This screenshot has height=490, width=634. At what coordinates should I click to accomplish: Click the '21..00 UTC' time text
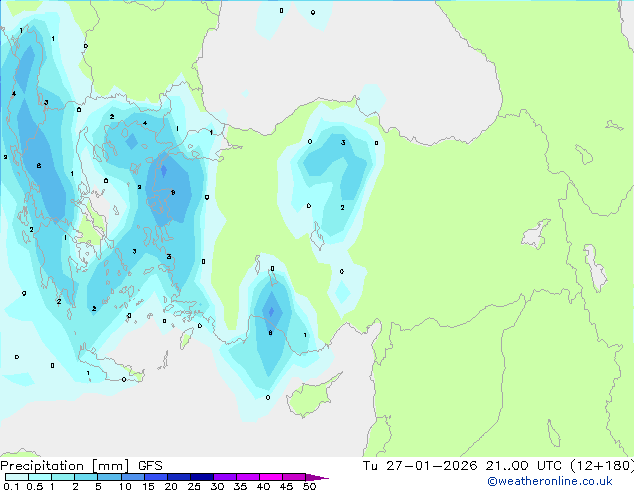point(524,466)
